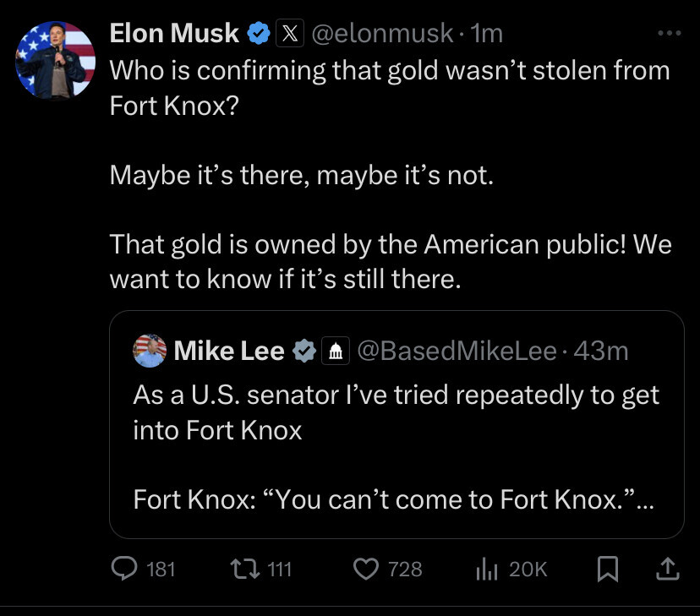700x616 pixels.
Task: Click the 43m quoted tweet timestamp
Action: (601, 352)
